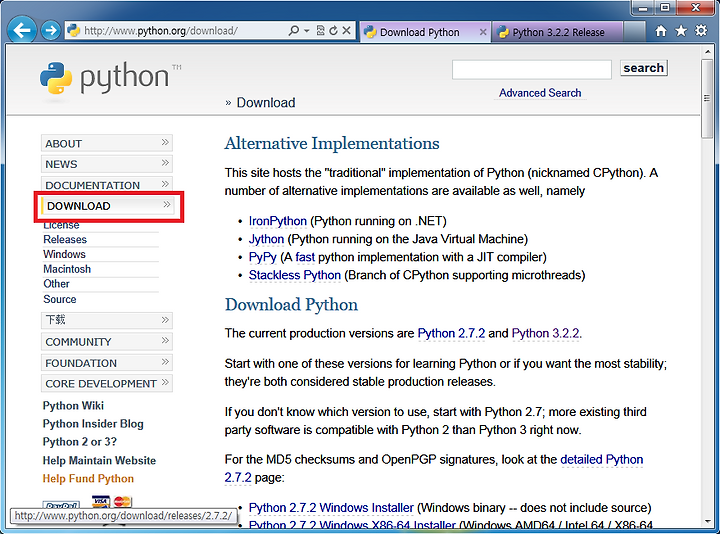Open the Python 2 or 3? link
The width and height of the screenshot is (720, 534).
tap(79, 442)
